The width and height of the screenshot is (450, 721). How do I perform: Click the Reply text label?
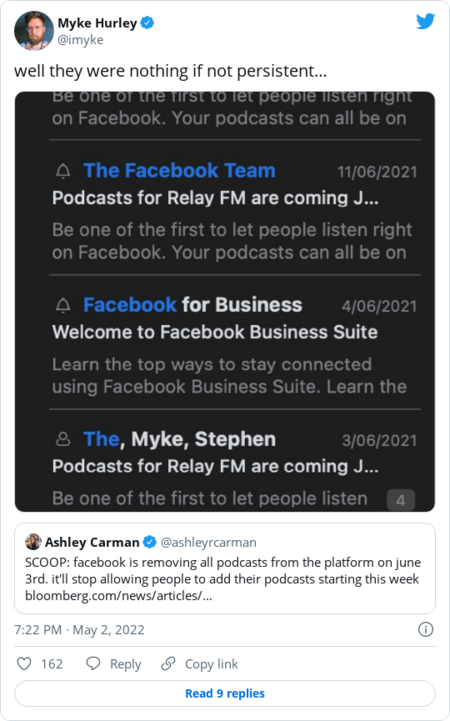click(125, 664)
